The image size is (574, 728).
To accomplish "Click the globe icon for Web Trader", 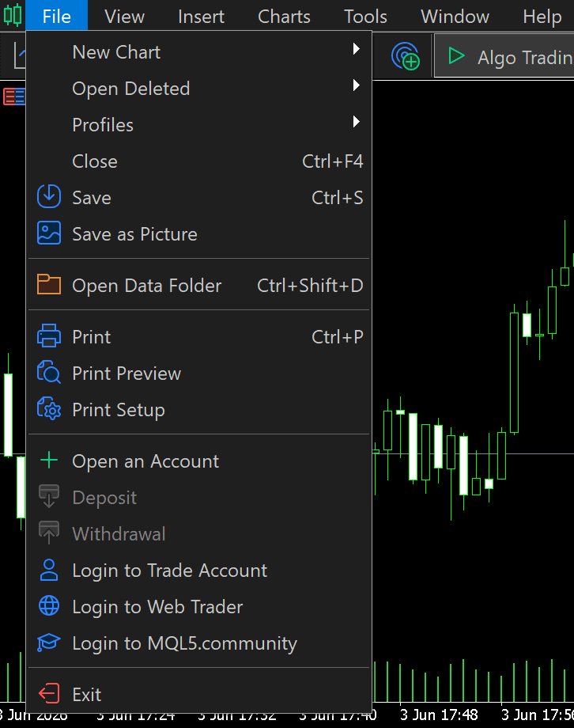I will pyautogui.click(x=49, y=606).
